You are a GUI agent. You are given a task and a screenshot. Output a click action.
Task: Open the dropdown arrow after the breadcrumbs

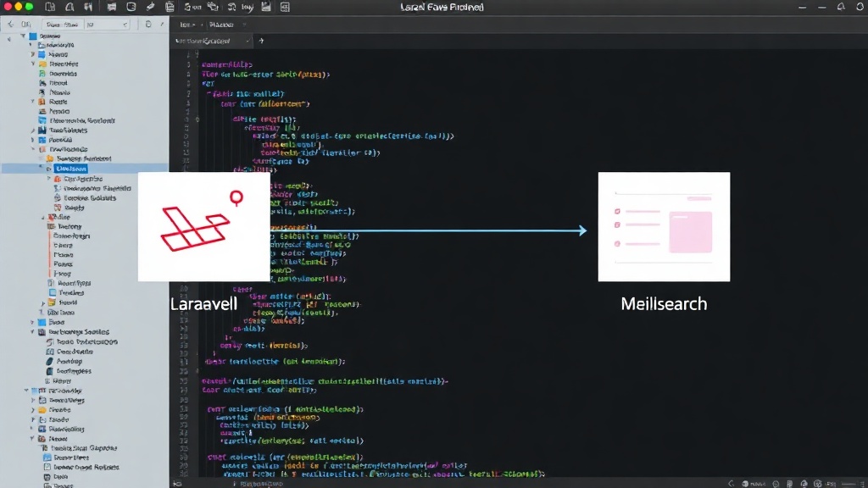[244, 25]
